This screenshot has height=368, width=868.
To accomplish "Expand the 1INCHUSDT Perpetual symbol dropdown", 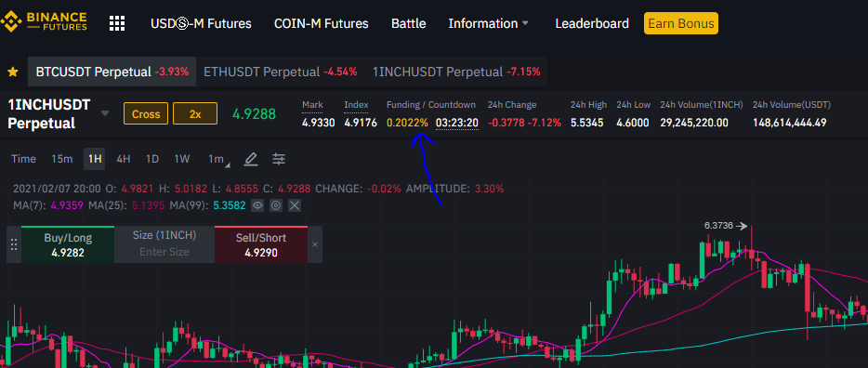I will (x=105, y=114).
